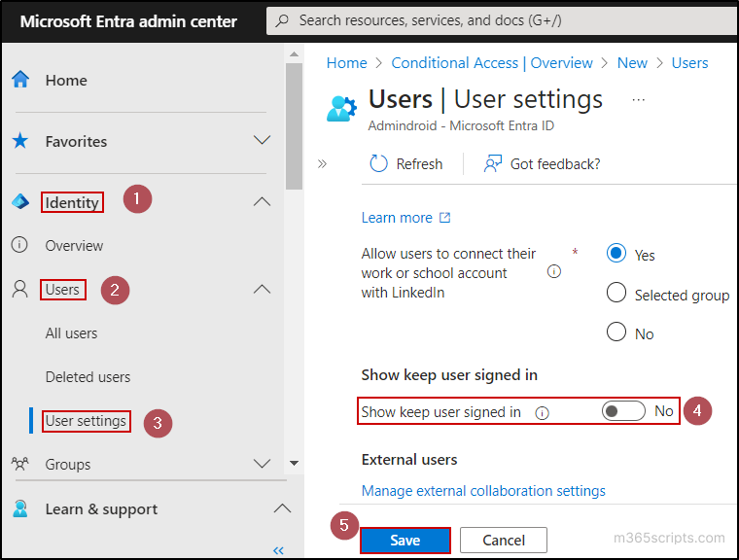Viewport: 739px width, 560px height.
Task: Click the search magnifier icon
Action: pos(282,20)
